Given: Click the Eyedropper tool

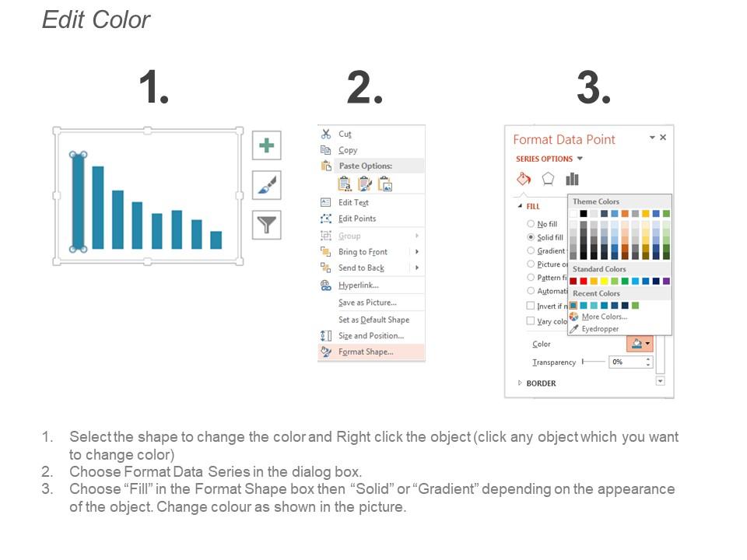Looking at the screenshot, I should [599, 329].
